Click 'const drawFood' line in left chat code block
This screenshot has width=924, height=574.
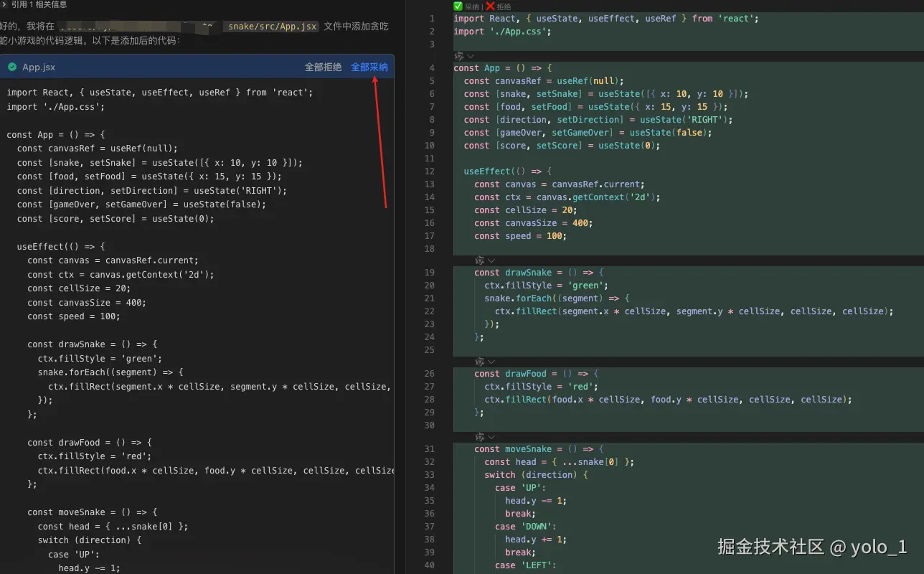point(90,443)
